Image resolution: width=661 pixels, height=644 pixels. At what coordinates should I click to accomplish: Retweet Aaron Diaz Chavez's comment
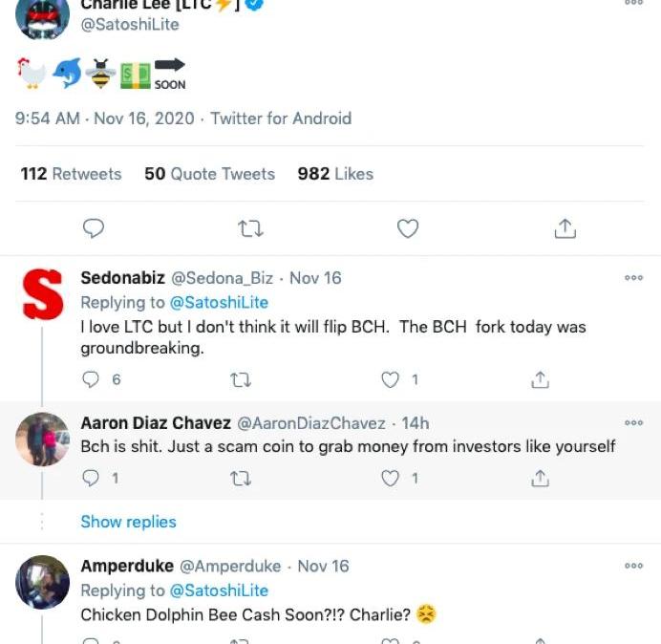pyautogui.click(x=241, y=478)
